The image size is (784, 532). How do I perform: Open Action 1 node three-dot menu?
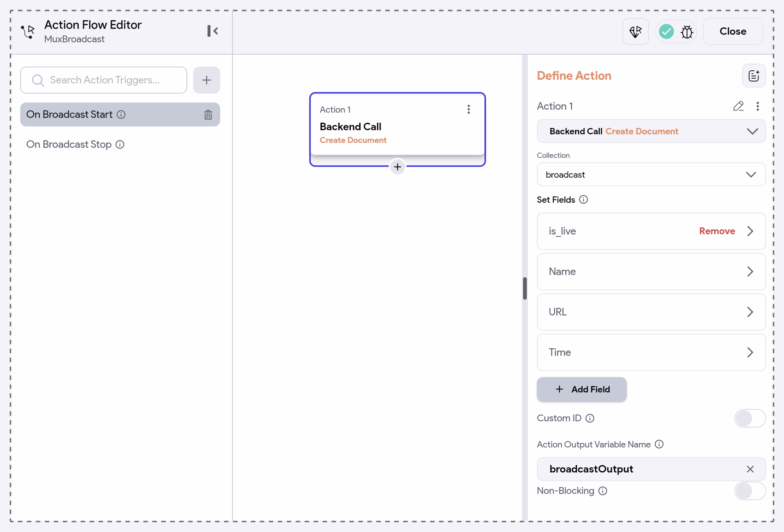(469, 109)
